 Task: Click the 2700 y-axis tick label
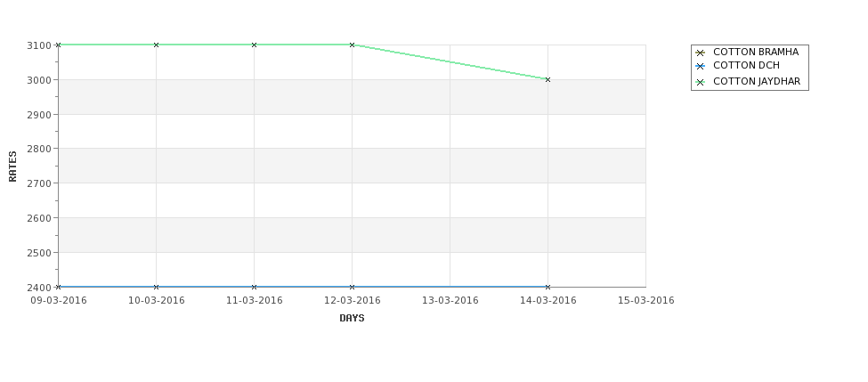coord(39,183)
